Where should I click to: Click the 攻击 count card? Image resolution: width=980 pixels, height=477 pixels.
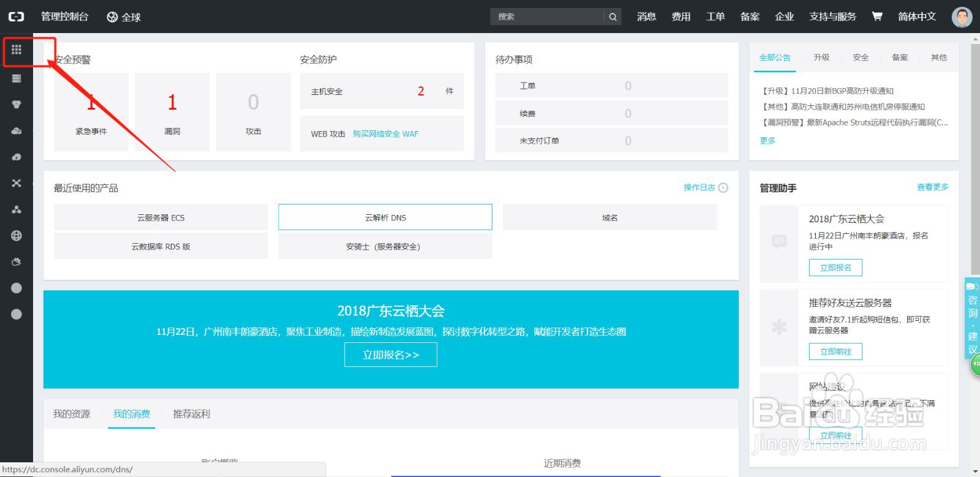(x=254, y=112)
